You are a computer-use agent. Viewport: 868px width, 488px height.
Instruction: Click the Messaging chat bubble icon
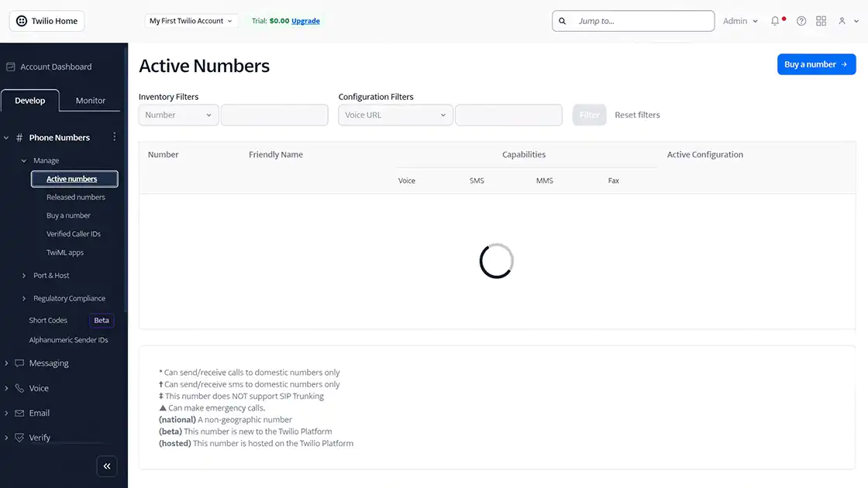tap(19, 363)
